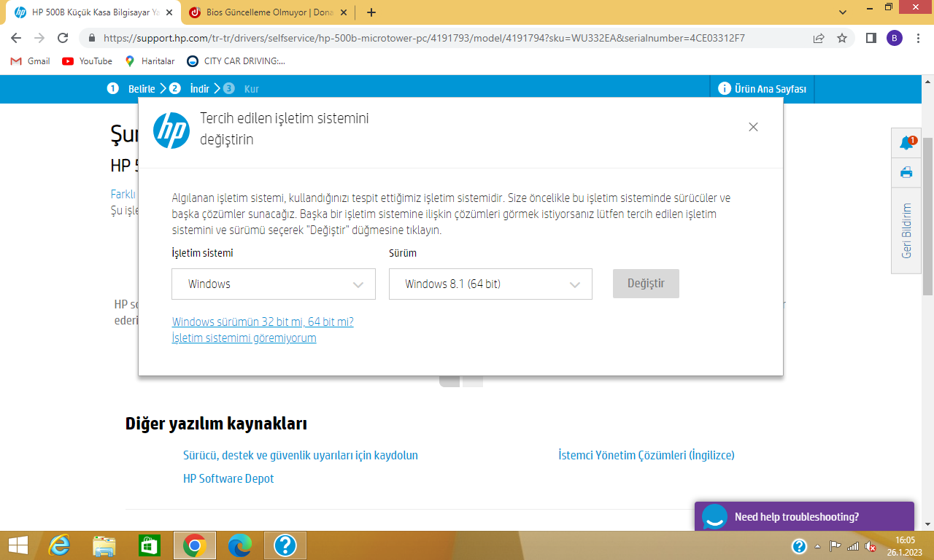Click the address bar URL
Viewport: 934px width, 560px height.
(x=424, y=38)
